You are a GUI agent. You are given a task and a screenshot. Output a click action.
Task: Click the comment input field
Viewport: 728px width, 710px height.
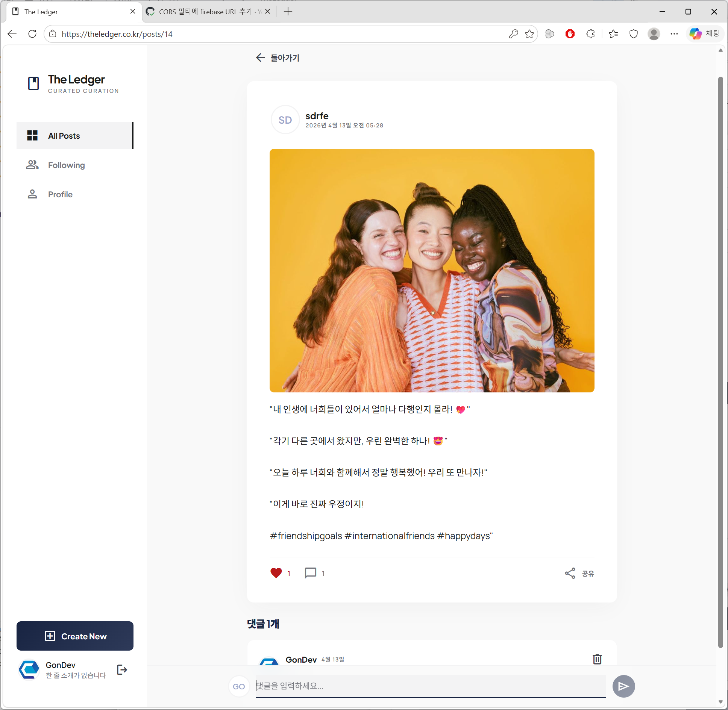(x=430, y=686)
